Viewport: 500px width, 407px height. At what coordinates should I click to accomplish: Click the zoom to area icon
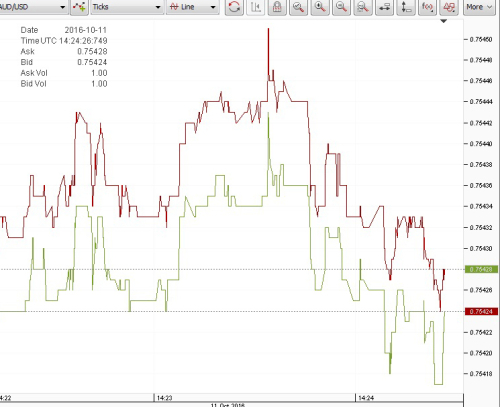(x=363, y=7)
